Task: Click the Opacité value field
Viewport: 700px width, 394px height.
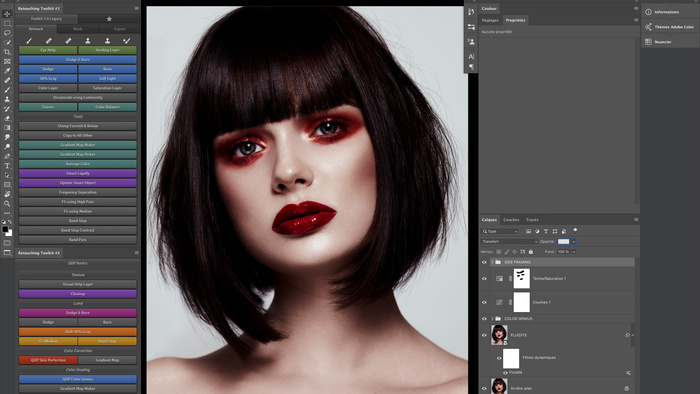Action: pos(563,241)
